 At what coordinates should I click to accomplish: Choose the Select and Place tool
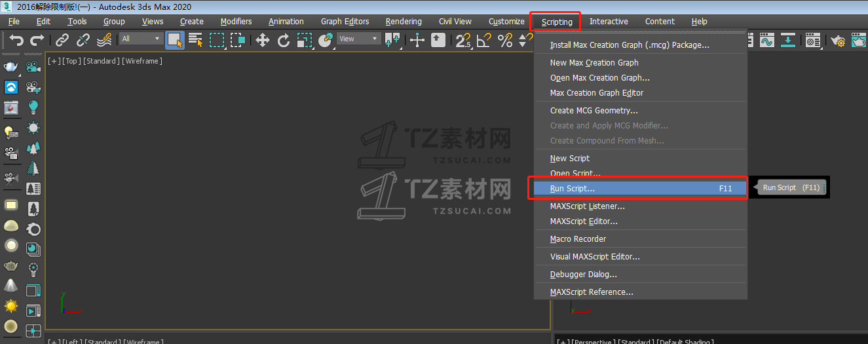click(326, 40)
